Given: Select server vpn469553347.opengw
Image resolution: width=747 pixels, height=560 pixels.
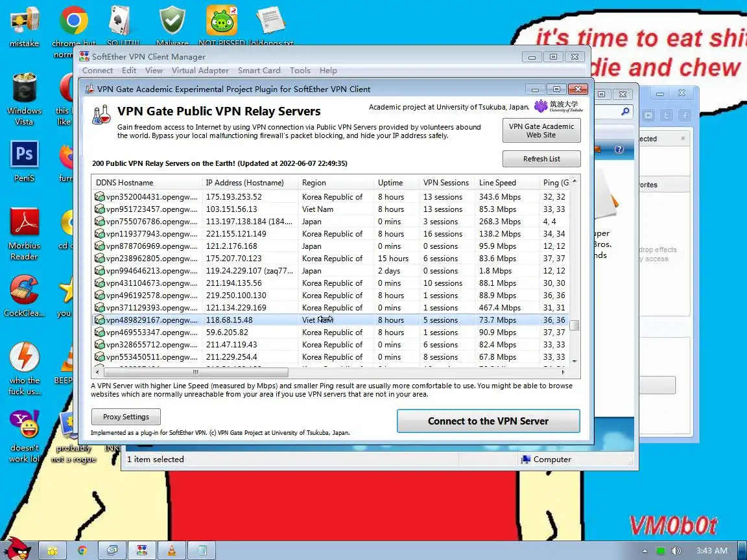Looking at the screenshot, I should click(x=330, y=332).
